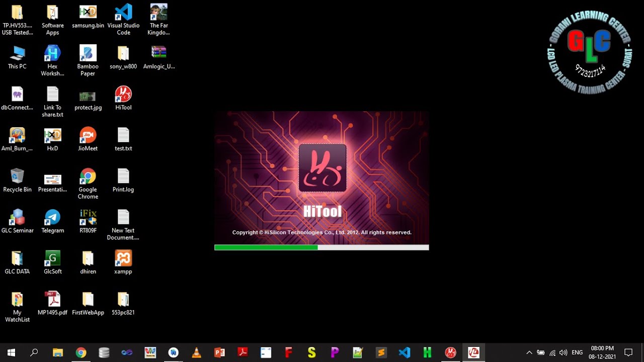Switch to VLC media player in taskbar
Image resolution: width=644 pixels, height=362 pixels.
196,352
